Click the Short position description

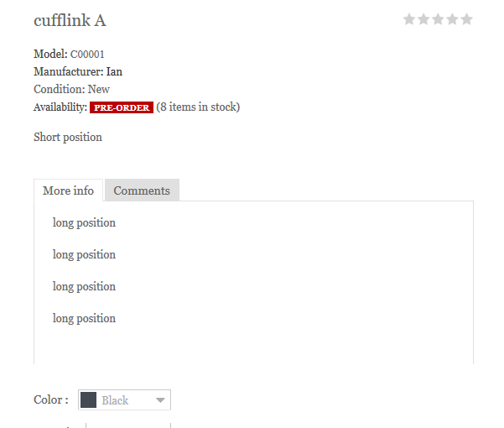tap(68, 137)
